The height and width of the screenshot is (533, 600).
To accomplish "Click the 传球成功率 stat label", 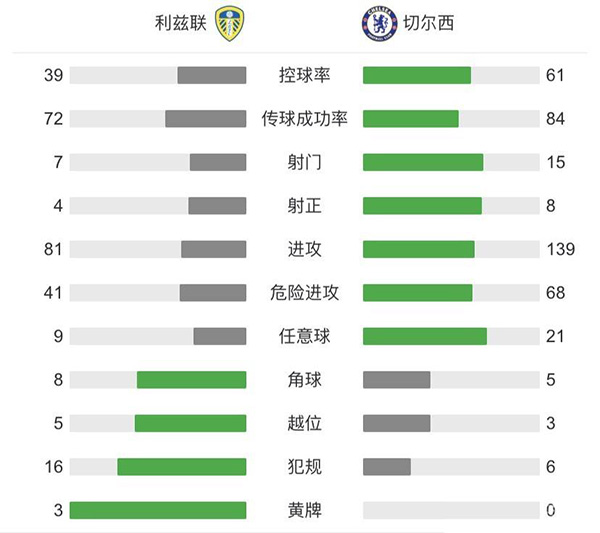I will click(x=305, y=119).
